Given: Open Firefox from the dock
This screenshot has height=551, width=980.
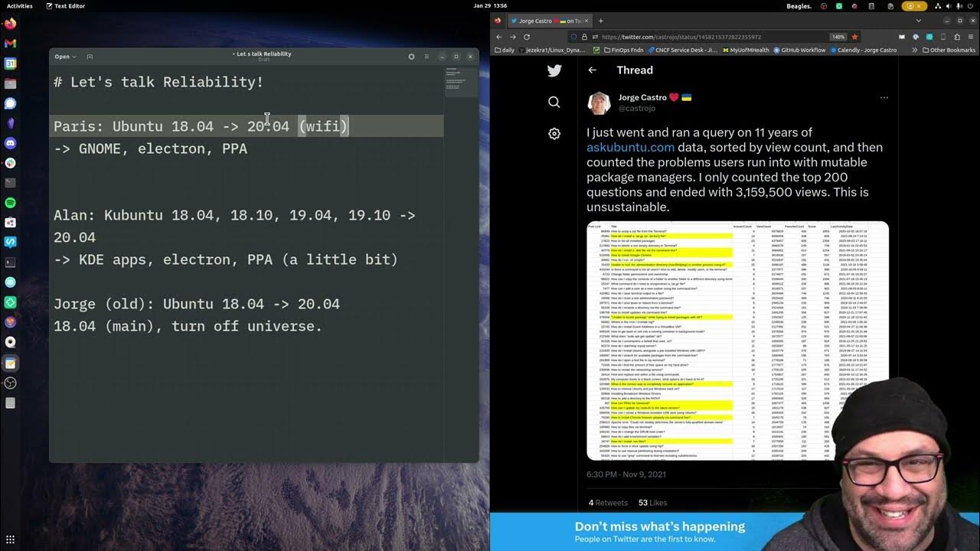Looking at the screenshot, I should pyautogui.click(x=10, y=24).
